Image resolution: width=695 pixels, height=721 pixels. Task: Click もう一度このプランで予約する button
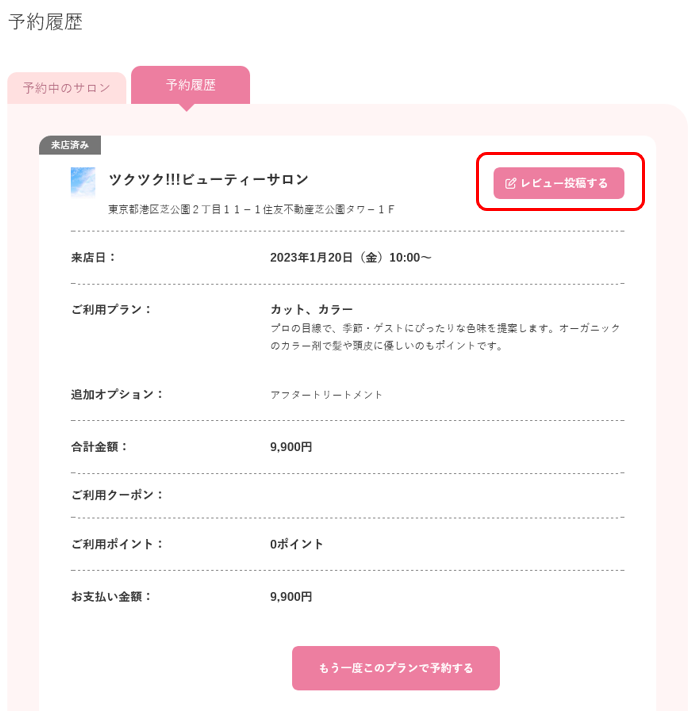(396, 668)
